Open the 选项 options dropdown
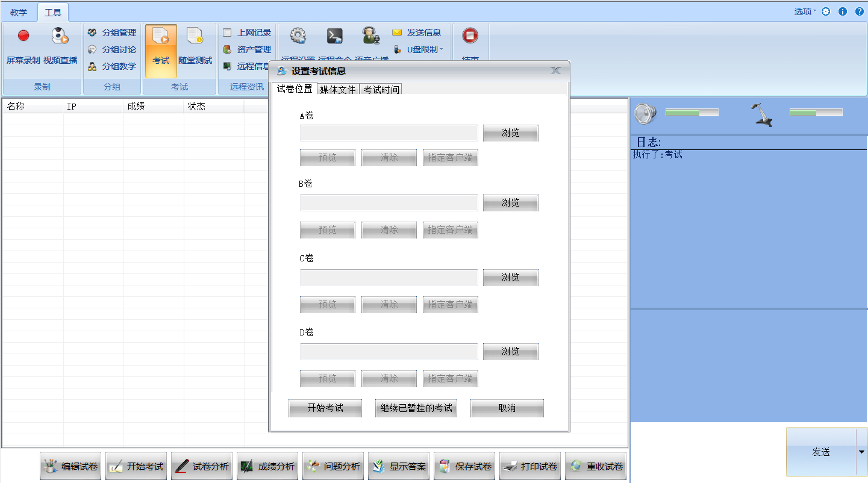The height and width of the screenshot is (483, 868). pos(805,11)
